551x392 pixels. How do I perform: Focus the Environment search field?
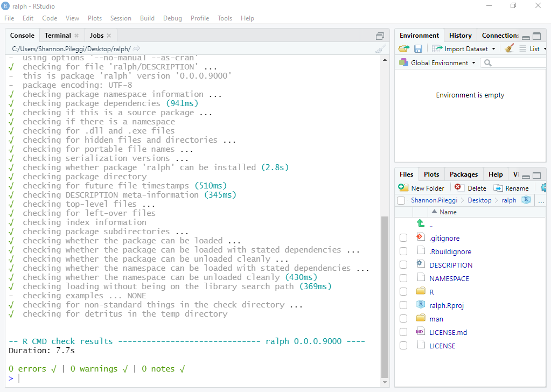[514, 63]
